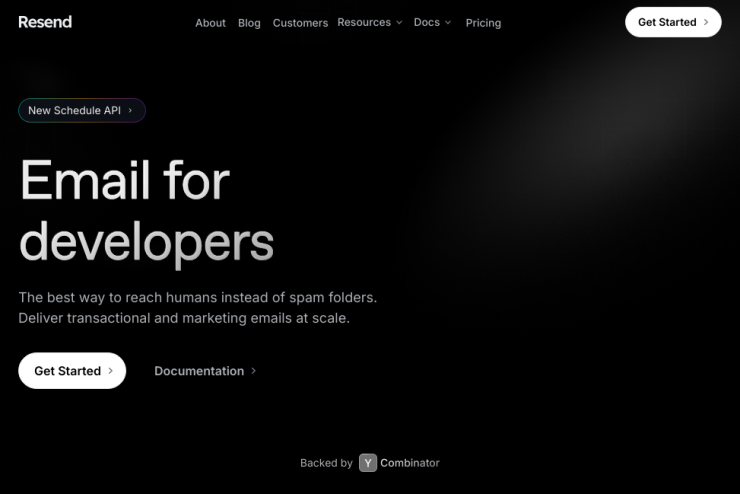This screenshot has height=494, width=740.
Task: Click the arrow in hero Get Started button
Action: (x=110, y=371)
